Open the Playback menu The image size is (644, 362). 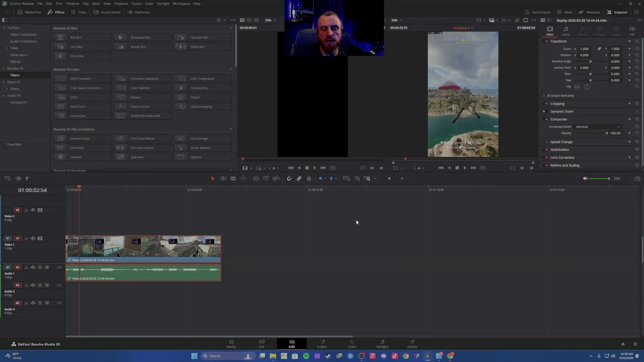click(121, 4)
